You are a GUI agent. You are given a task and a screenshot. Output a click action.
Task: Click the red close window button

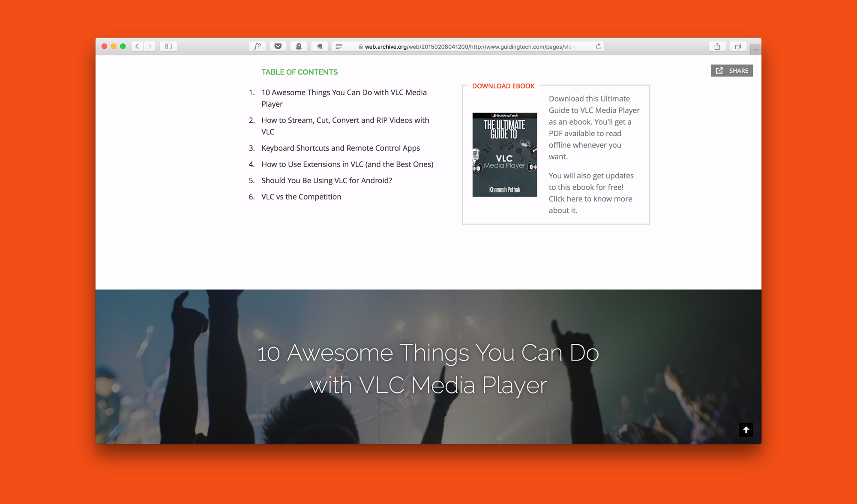coord(104,46)
